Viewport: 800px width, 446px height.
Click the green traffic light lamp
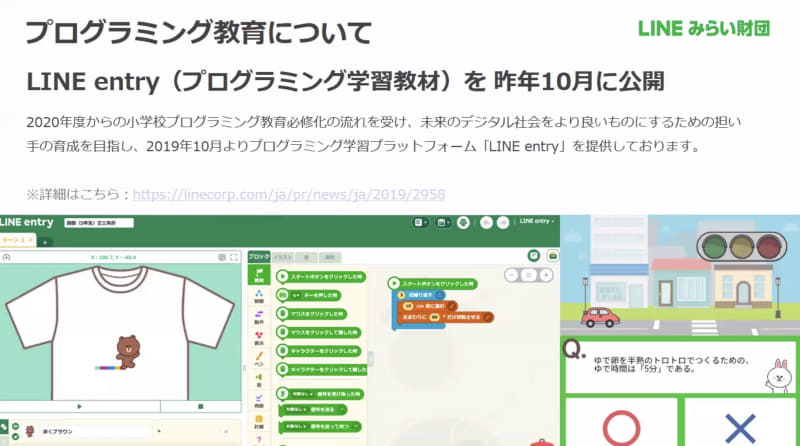tap(715, 247)
